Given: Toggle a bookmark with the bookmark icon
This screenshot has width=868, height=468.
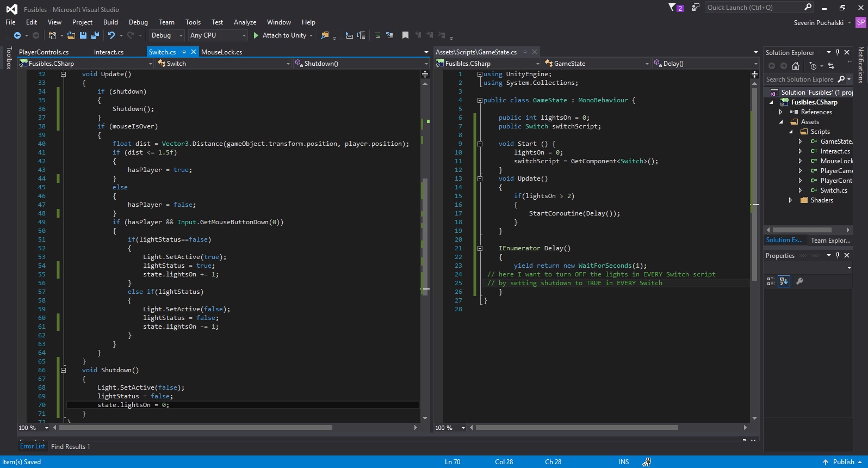Looking at the screenshot, I should coord(405,35).
